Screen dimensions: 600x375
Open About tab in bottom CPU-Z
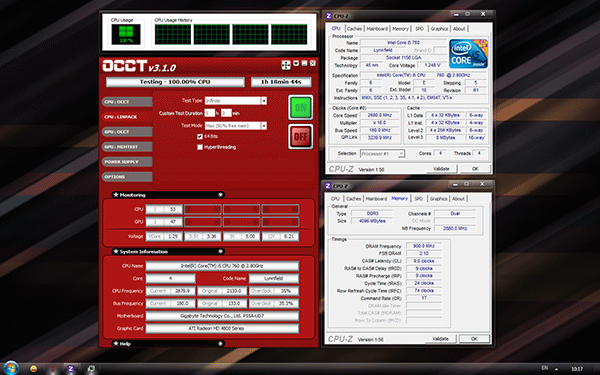point(458,199)
